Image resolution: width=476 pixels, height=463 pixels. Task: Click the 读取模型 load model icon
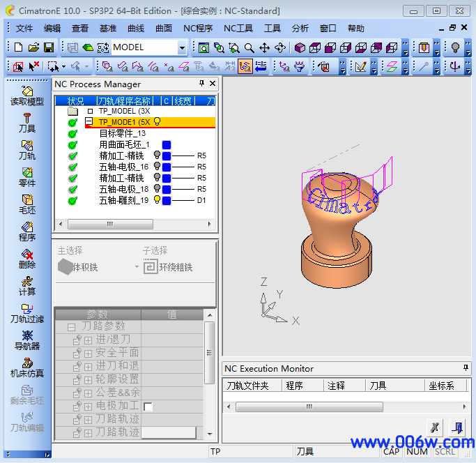point(26,96)
